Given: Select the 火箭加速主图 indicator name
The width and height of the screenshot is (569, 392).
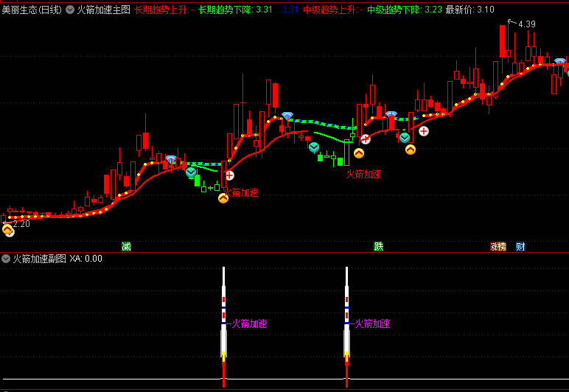Looking at the screenshot, I should [x=103, y=10].
